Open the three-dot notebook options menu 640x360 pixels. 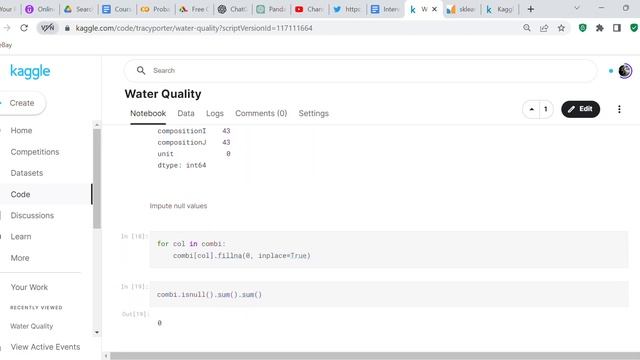pos(619,109)
